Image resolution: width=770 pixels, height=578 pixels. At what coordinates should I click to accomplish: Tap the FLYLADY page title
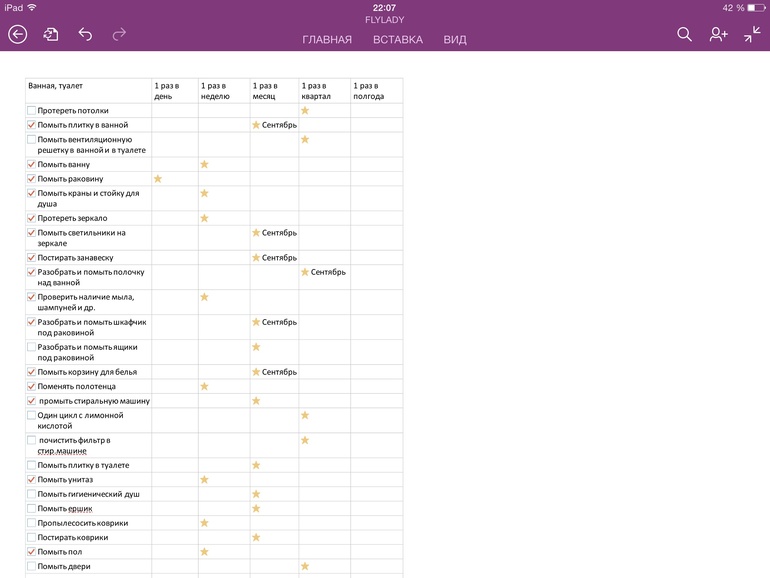pos(384,19)
